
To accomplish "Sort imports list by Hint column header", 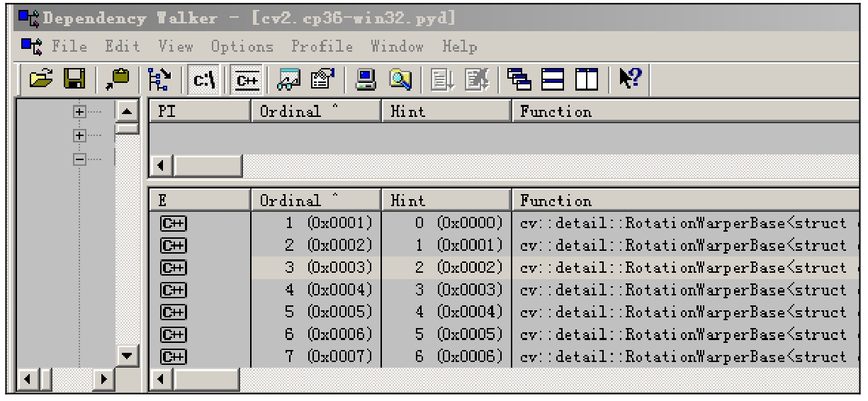I will pyautogui.click(x=446, y=111).
